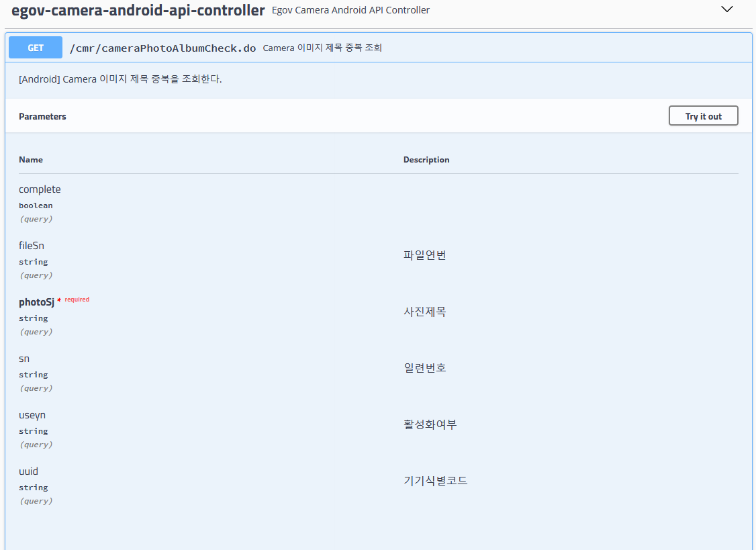Select the uuid parameter name
Viewport: 756px width, 550px height.
point(28,471)
